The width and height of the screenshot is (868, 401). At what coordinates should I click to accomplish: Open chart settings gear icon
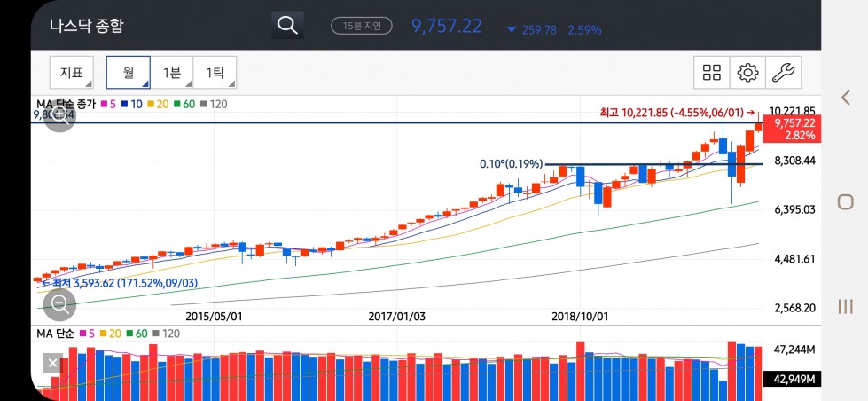click(x=747, y=72)
